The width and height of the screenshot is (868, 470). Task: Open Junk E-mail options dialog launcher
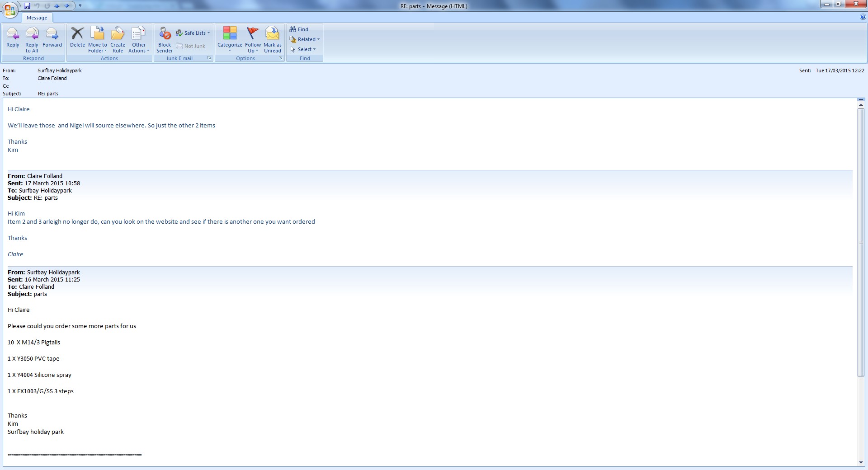coord(209,58)
